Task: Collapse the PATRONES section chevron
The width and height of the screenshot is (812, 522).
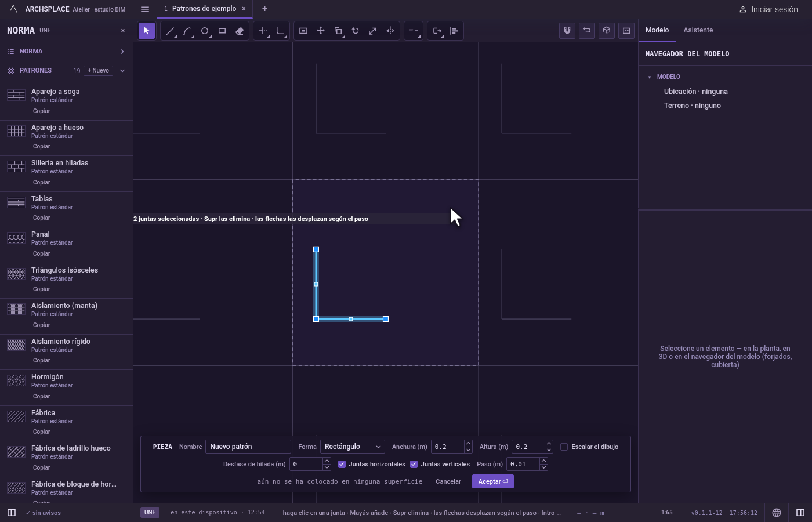Action: click(122, 71)
